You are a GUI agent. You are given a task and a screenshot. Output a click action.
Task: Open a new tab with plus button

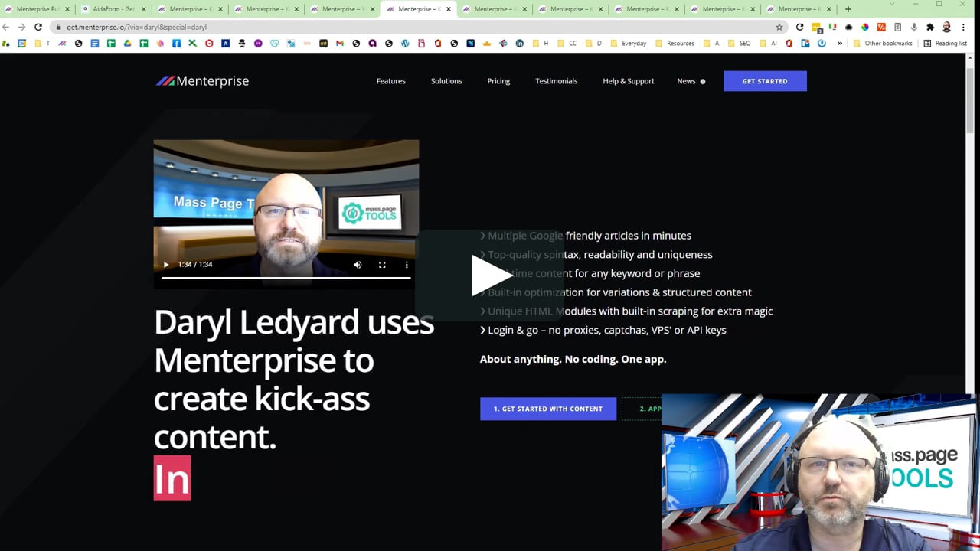click(848, 9)
